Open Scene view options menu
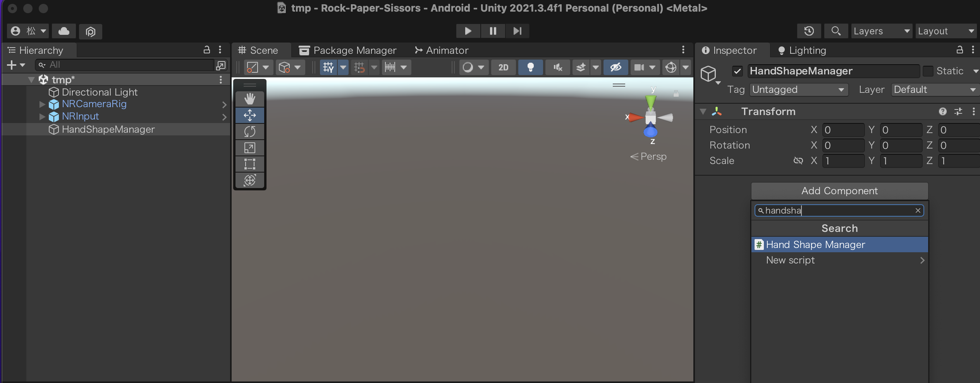Image resolution: width=980 pixels, height=383 pixels. pos(683,50)
